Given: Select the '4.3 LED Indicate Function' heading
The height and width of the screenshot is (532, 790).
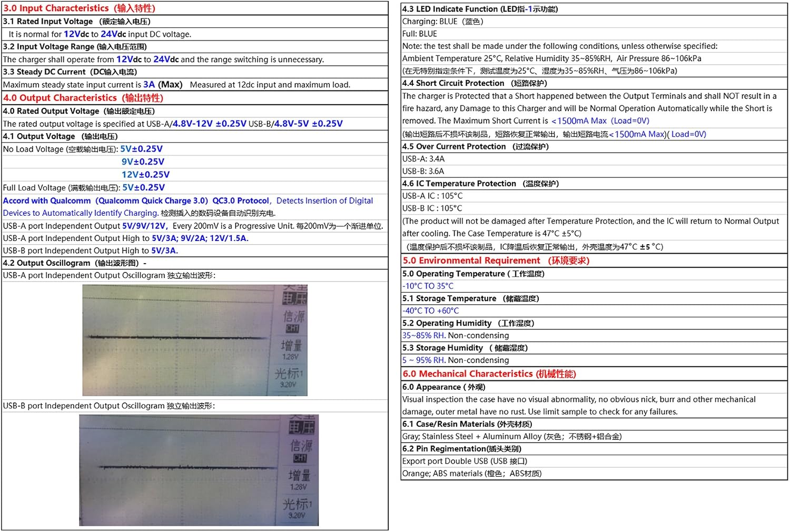Looking at the screenshot, I should click(x=480, y=9).
